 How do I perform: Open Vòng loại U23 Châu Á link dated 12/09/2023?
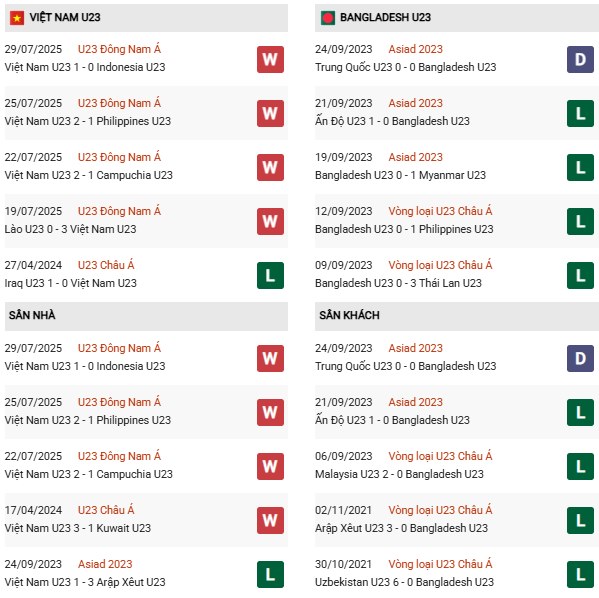tap(440, 211)
